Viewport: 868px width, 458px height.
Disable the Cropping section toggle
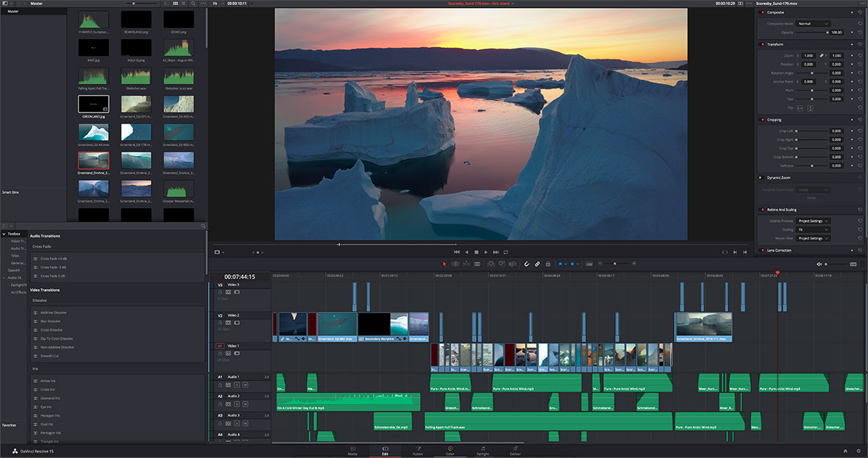coord(761,120)
